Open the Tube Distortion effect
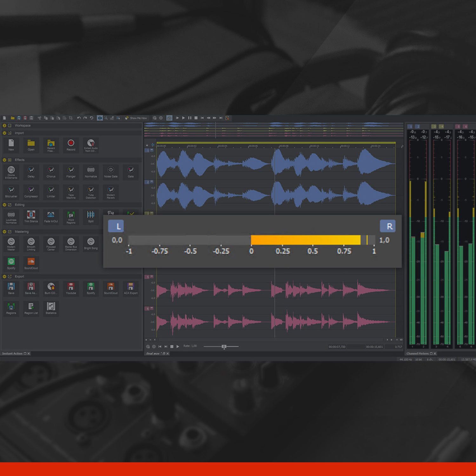The height and width of the screenshot is (476, 476). 91,192
